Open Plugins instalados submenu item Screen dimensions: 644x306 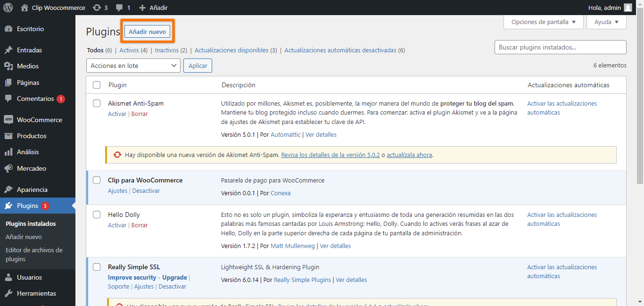tap(31, 223)
